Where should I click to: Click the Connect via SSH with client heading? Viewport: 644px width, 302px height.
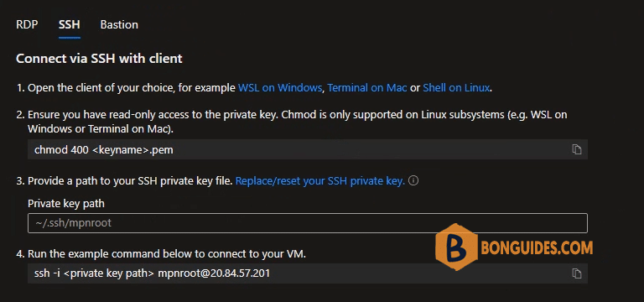[99, 59]
